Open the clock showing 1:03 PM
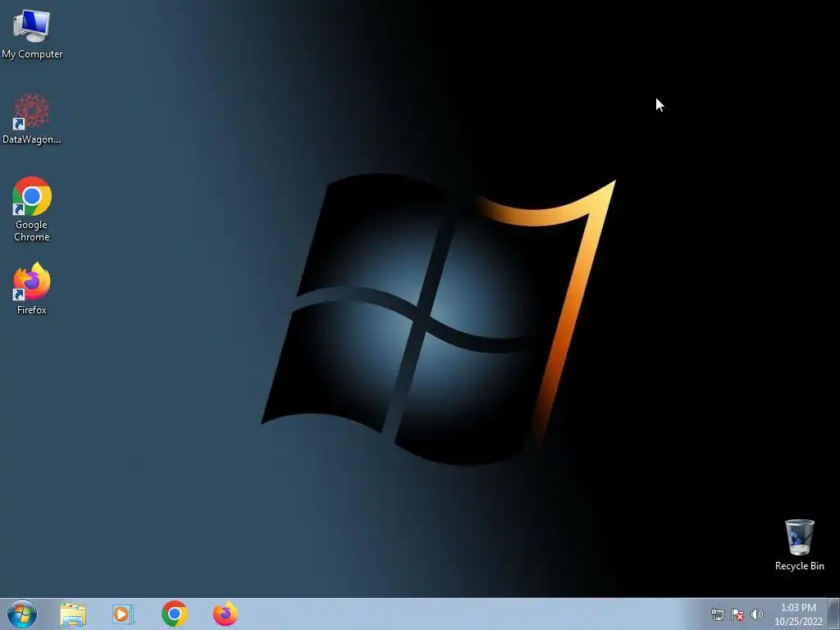This screenshot has width=840, height=630. (798, 614)
